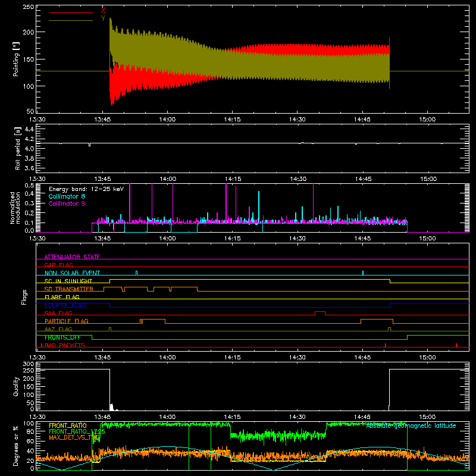Click the GAP_FLAG label
476x476 pixels.
coord(58,265)
